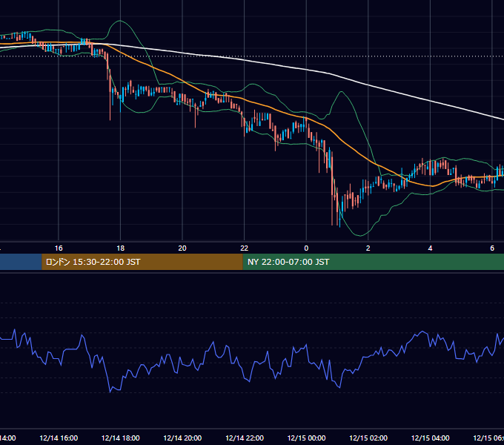Click the green upper band peak above 18
This screenshot has width=504, height=445.
(x=120, y=21)
